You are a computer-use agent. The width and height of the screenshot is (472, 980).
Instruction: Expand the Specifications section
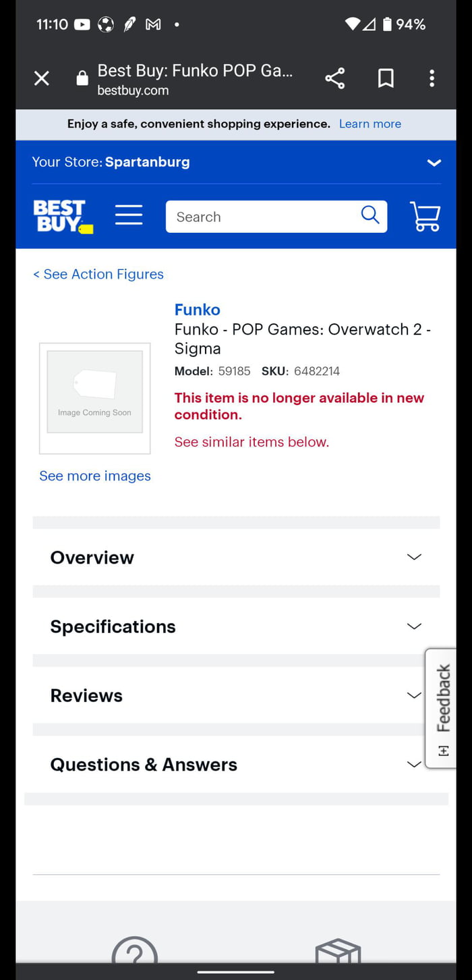click(413, 626)
